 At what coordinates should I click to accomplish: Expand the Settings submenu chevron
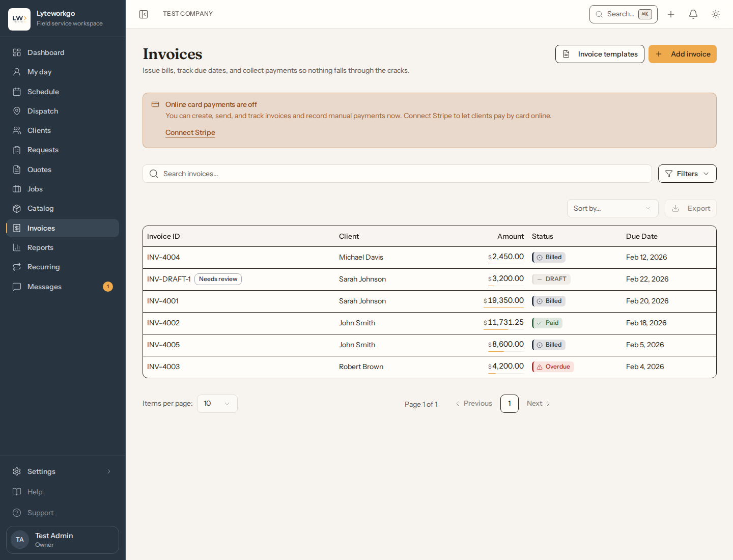109,471
